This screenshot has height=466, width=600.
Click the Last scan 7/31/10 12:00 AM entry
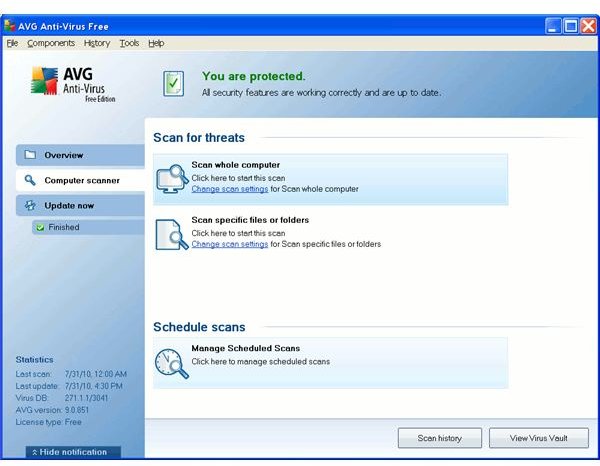tap(71, 374)
